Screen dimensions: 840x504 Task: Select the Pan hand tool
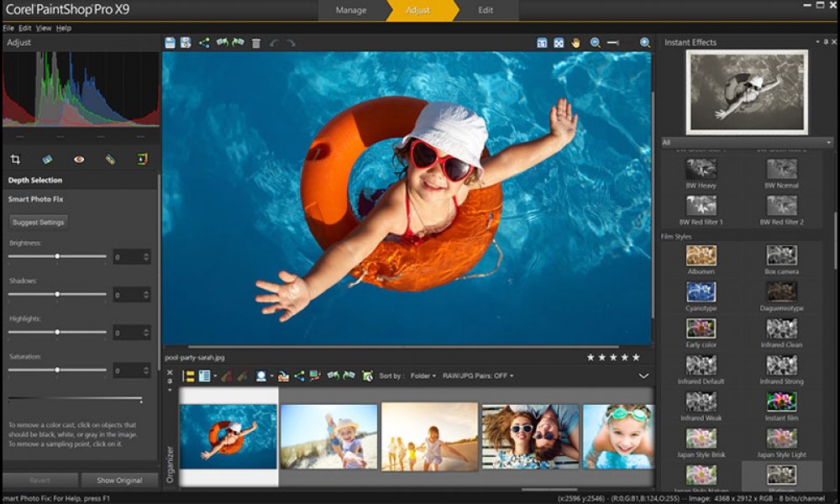click(575, 43)
